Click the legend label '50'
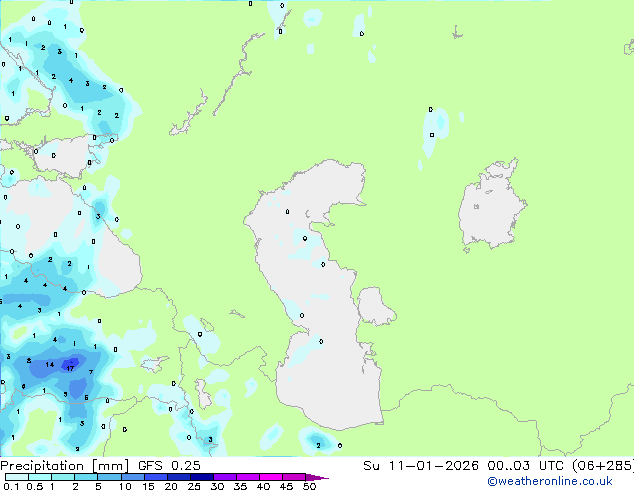The height and width of the screenshot is (490, 634). pos(309,486)
